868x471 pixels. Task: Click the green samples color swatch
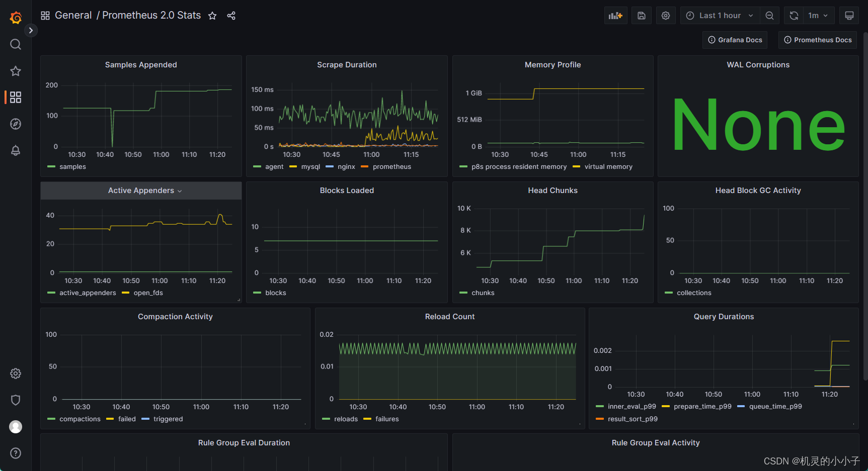point(51,167)
